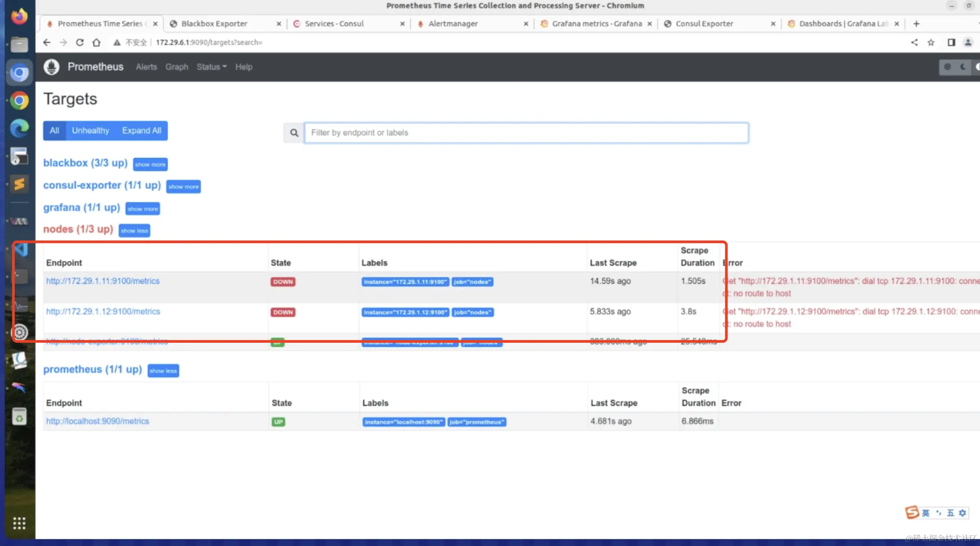
Task: Collapse nodes targets with show less
Action: coord(134,231)
